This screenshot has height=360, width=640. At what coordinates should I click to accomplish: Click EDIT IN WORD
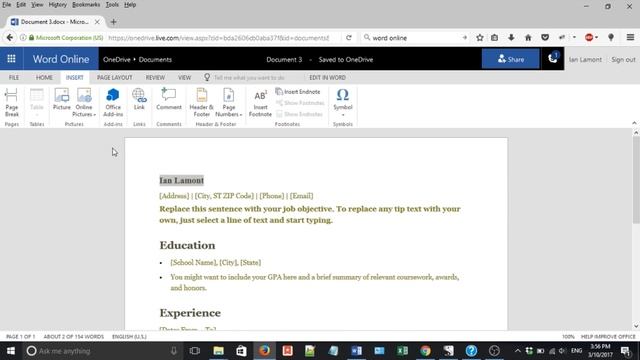(x=327, y=77)
